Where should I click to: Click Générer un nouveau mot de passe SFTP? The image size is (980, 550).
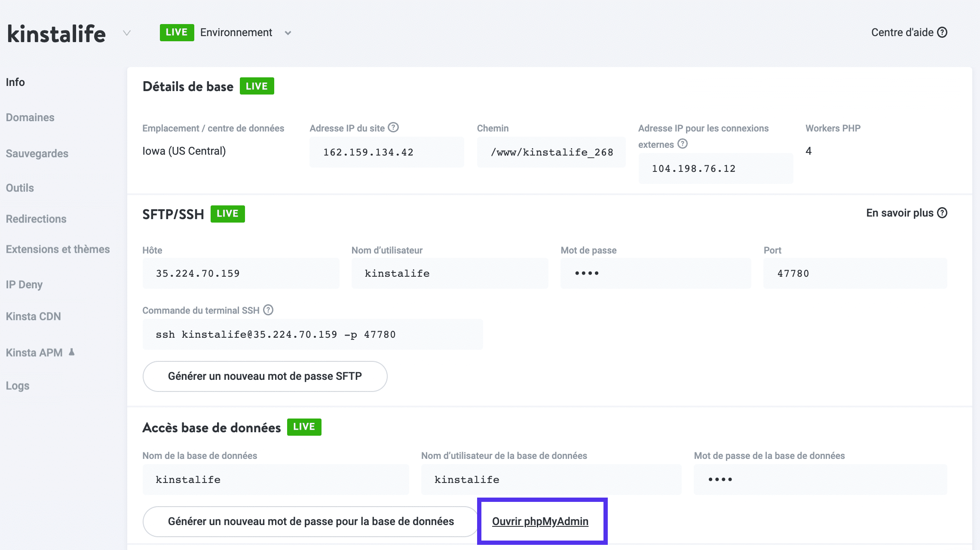265,376
